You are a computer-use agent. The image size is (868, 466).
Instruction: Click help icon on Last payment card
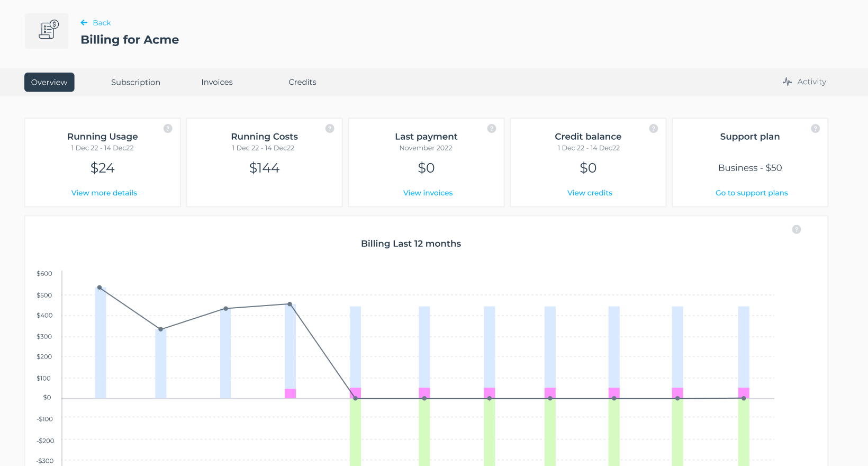(492, 129)
